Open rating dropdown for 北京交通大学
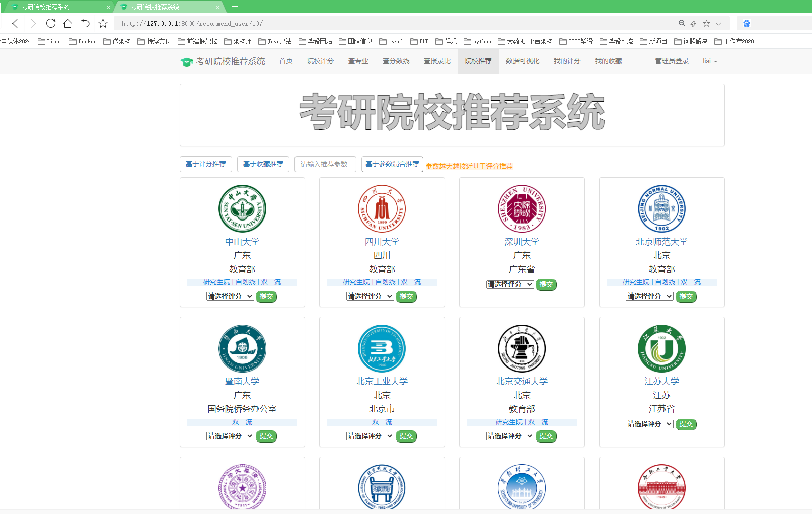The width and height of the screenshot is (812, 514). click(x=510, y=436)
